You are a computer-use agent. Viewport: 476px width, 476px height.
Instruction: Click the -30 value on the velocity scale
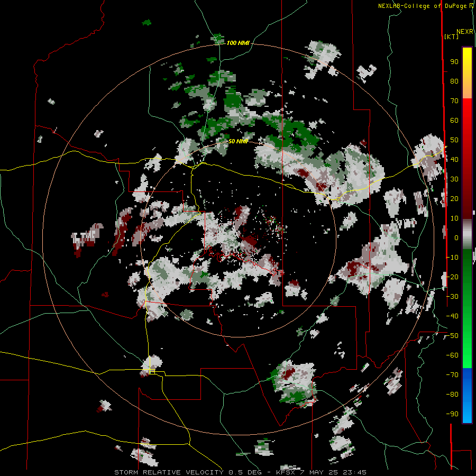tap(452, 297)
